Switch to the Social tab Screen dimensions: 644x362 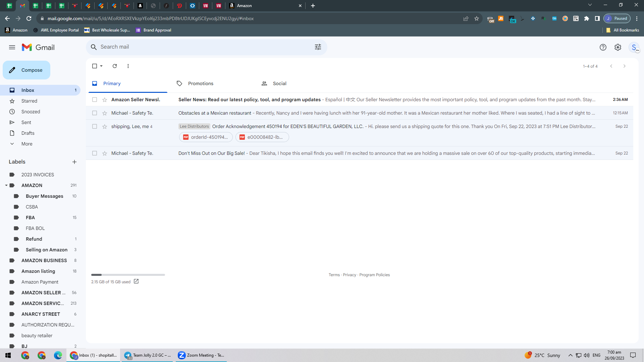pyautogui.click(x=297, y=83)
